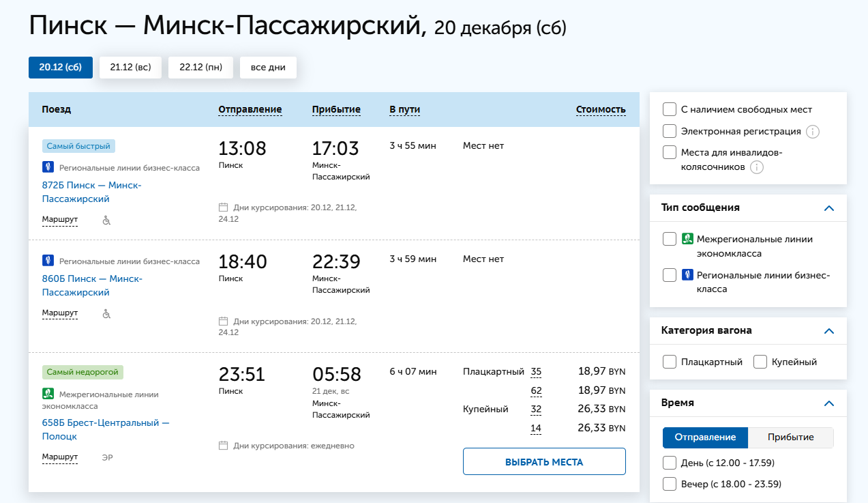Click the wheelchair icon for train 872Б
This screenshot has width=868, height=503.
tap(106, 220)
